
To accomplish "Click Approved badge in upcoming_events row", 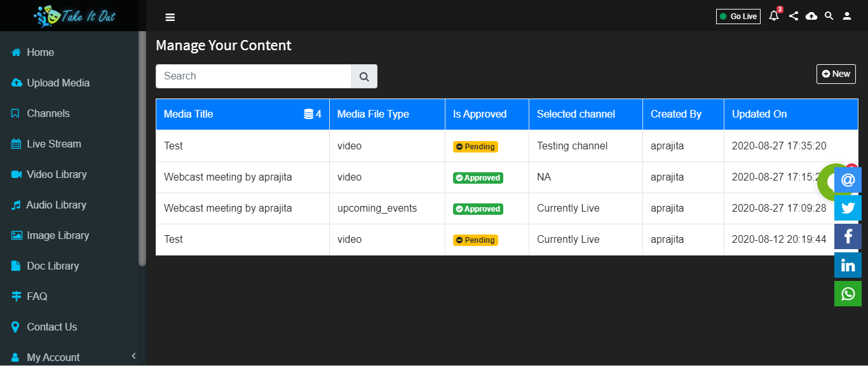I will 478,209.
